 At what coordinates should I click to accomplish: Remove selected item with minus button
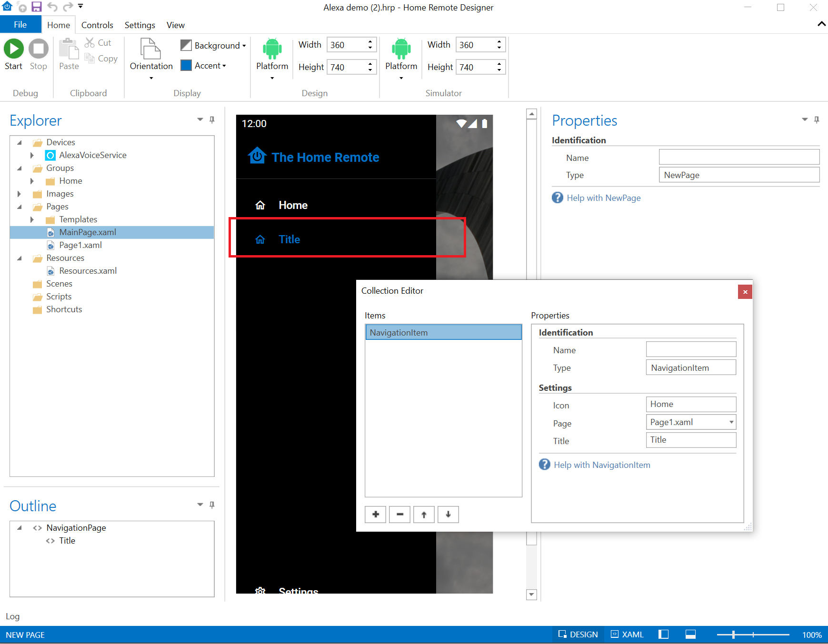pos(400,515)
